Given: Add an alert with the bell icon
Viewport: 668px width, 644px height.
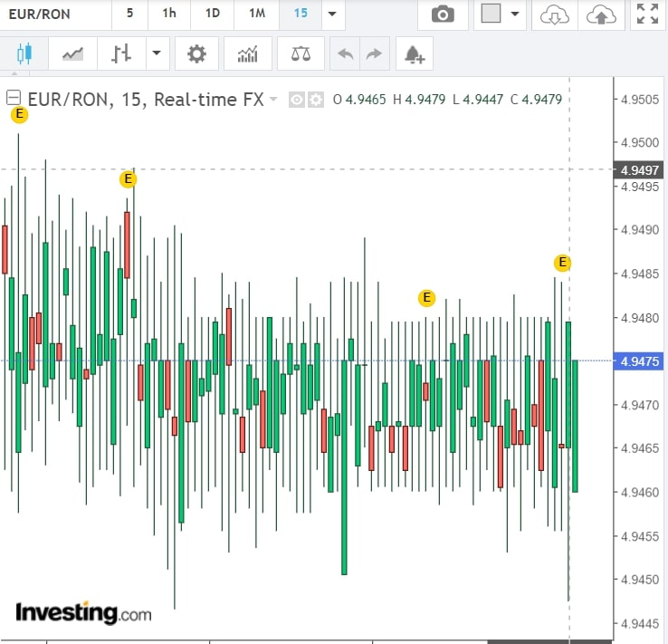Looking at the screenshot, I should (415, 54).
